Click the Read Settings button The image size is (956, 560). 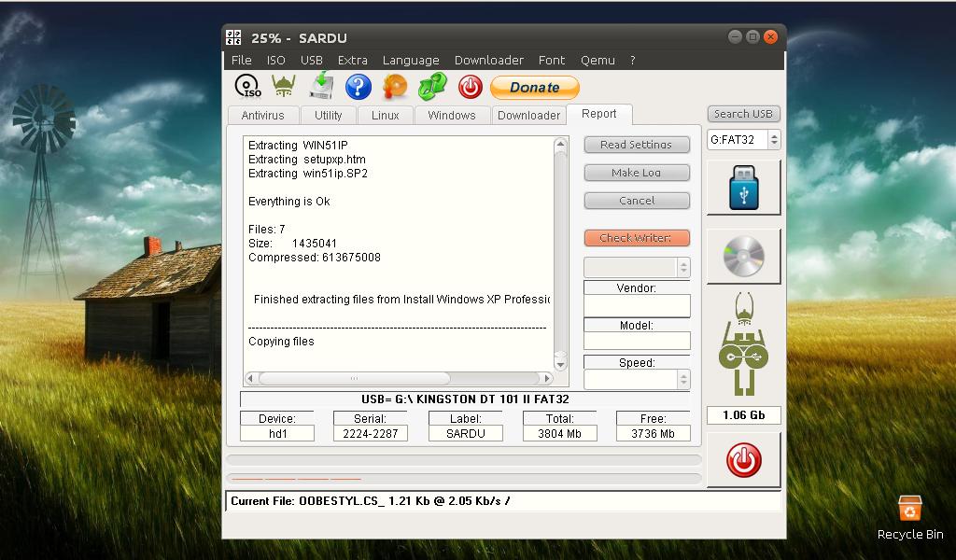click(x=637, y=145)
